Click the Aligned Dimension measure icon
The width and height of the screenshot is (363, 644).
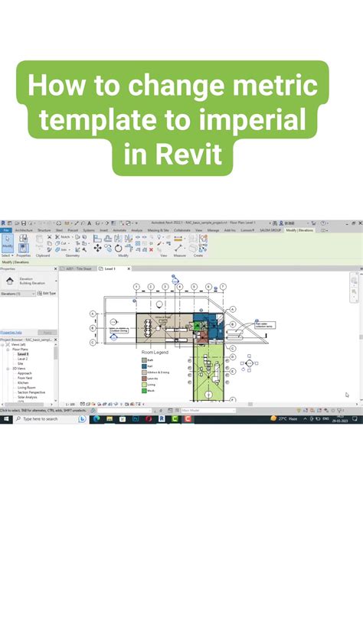(178, 239)
